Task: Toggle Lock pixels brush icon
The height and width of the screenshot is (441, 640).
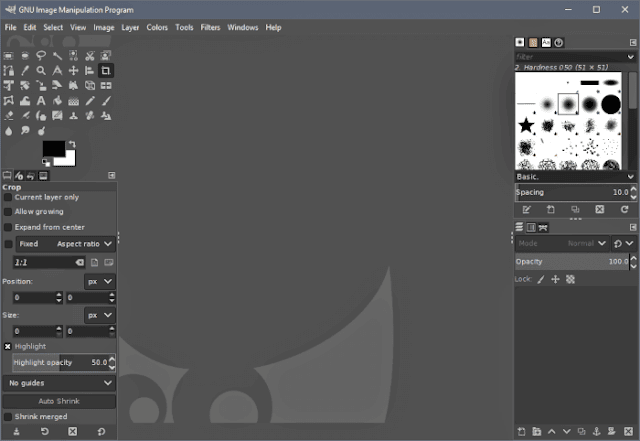Action: (541, 279)
